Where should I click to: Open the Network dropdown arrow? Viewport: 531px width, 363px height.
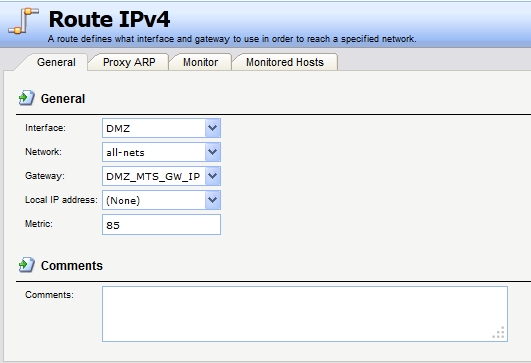point(213,152)
